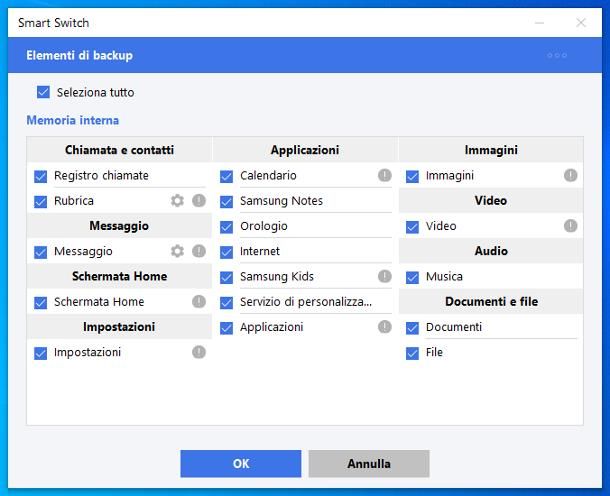The width and height of the screenshot is (610, 496).
Task: Click info icon next to Applicazioni item
Action: [x=385, y=327]
